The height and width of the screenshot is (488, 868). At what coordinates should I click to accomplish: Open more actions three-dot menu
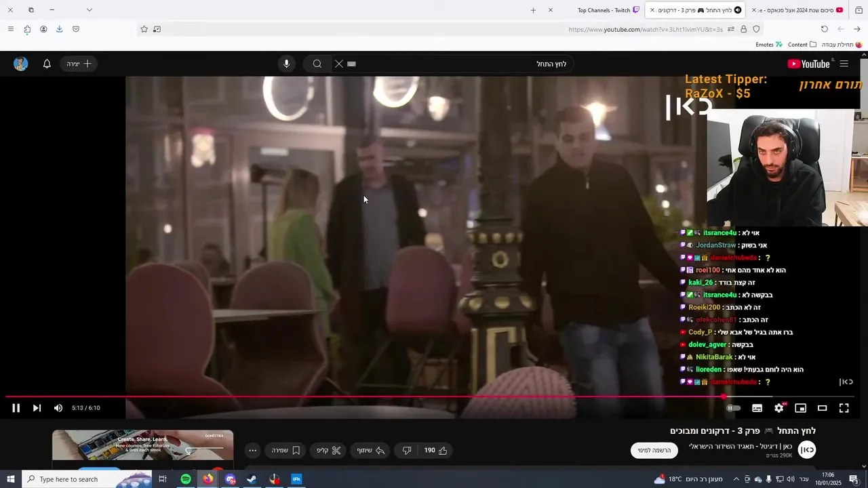pyautogui.click(x=252, y=450)
